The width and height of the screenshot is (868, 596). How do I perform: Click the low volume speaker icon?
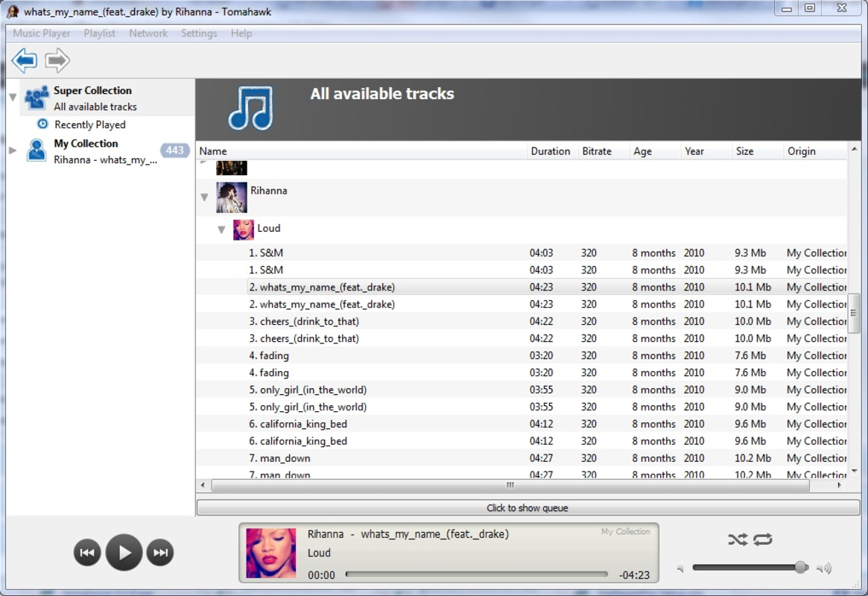[x=680, y=568]
